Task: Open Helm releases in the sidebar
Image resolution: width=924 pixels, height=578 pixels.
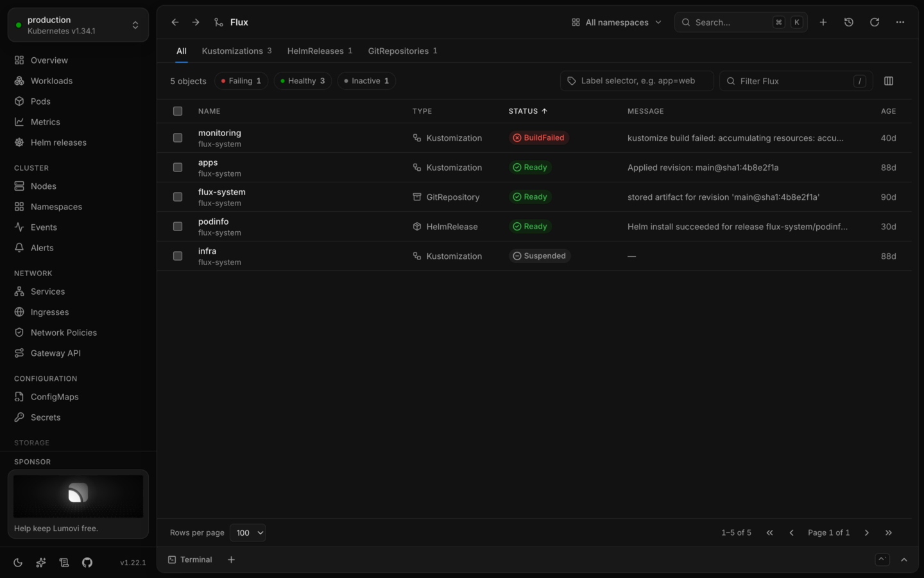Action: point(78,143)
